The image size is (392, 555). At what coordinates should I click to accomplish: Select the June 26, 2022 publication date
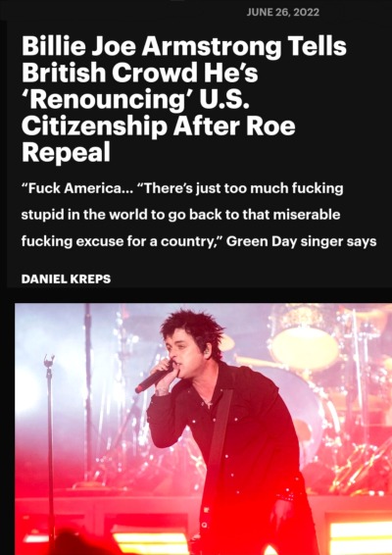tap(282, 12)
